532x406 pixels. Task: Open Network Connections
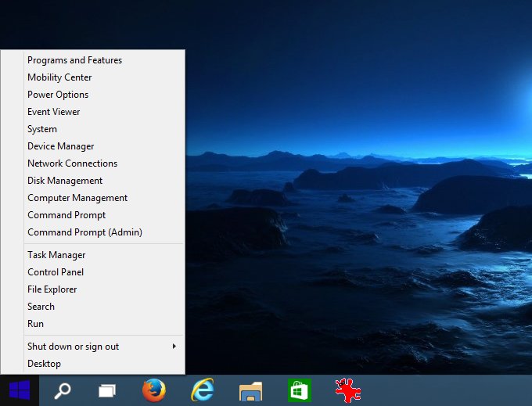pyautogui.click(x=105, y=163)
